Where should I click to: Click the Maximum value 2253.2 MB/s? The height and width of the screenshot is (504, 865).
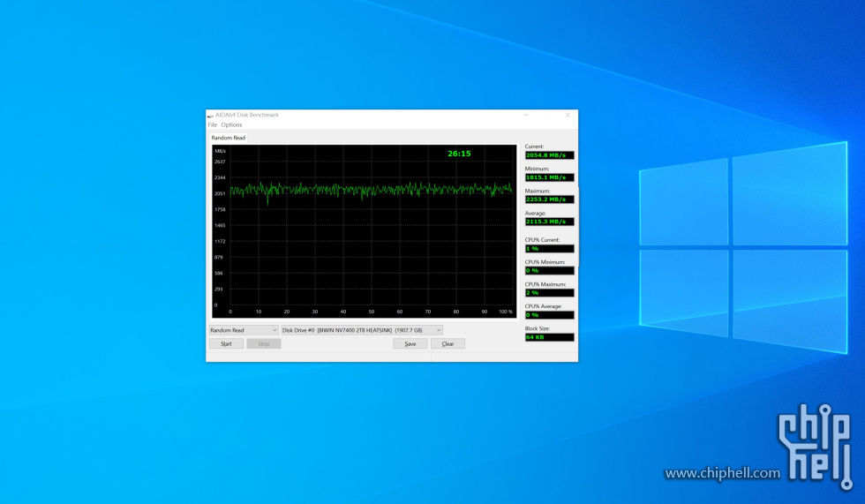click(x=549, y=199)
